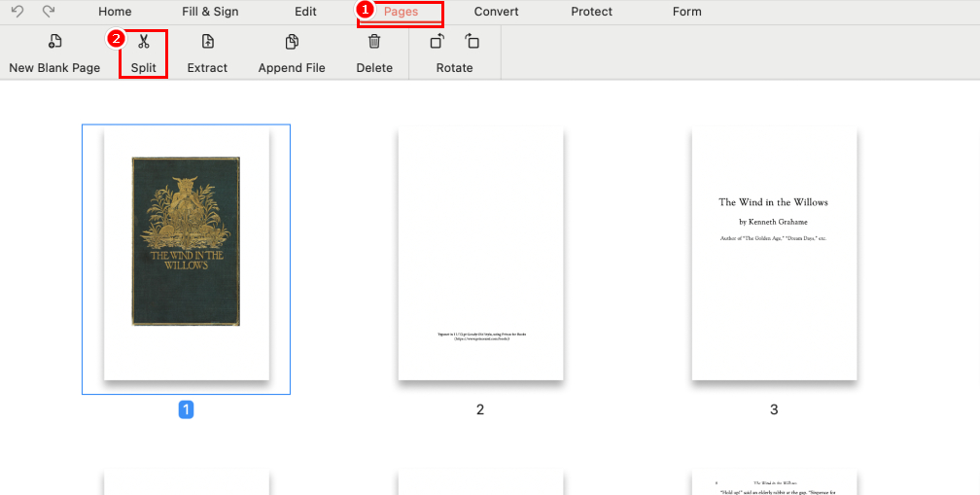Click the New Blank Page icon
The height and width of the screenshot is (495, 980).
pos(55,41)
